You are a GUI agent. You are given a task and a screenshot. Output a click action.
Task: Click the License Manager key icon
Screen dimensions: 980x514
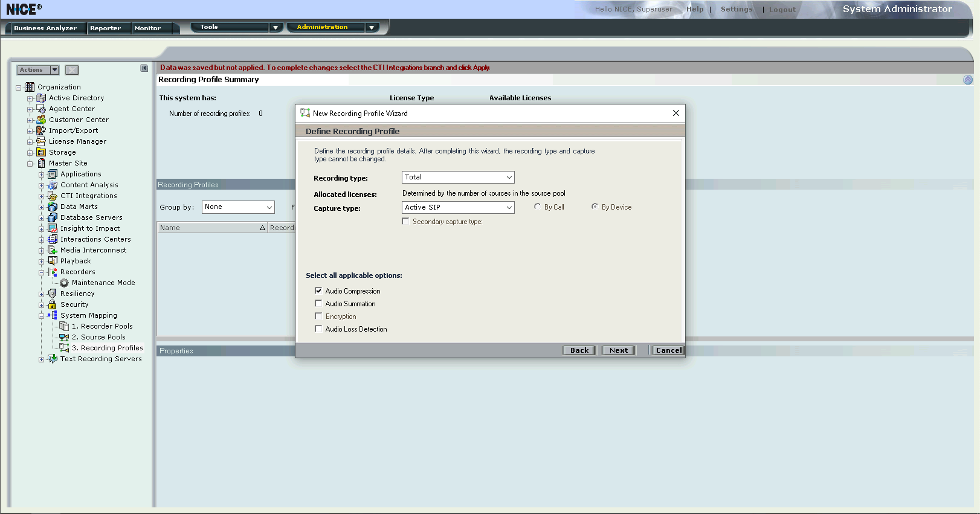coord(41,141)
